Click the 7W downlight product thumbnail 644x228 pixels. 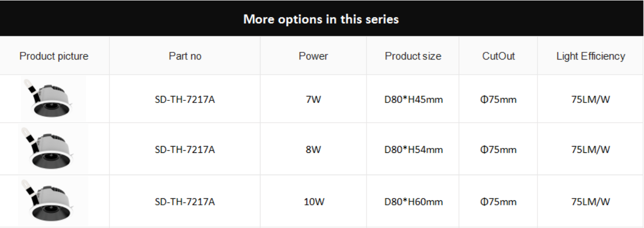53,98
